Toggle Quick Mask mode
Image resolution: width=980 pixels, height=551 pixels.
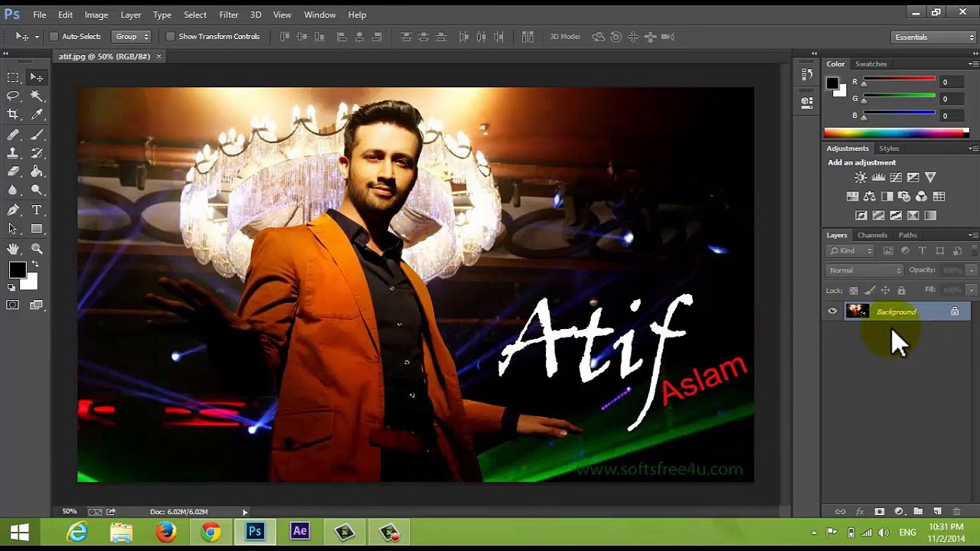coord(13,305)
